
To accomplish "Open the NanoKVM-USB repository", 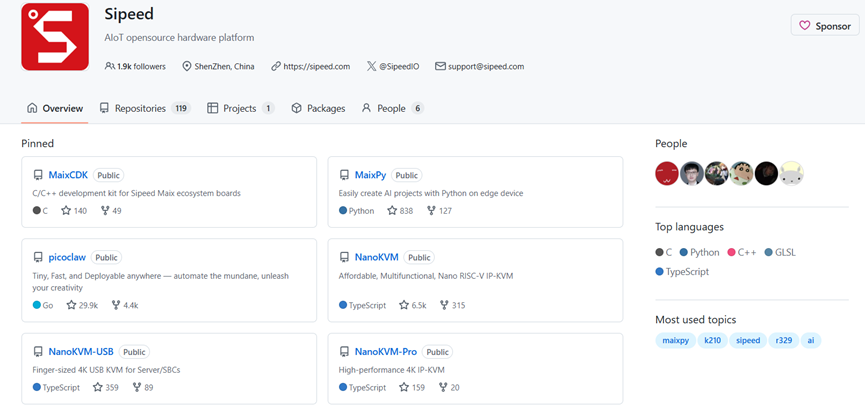I will 81,352.
